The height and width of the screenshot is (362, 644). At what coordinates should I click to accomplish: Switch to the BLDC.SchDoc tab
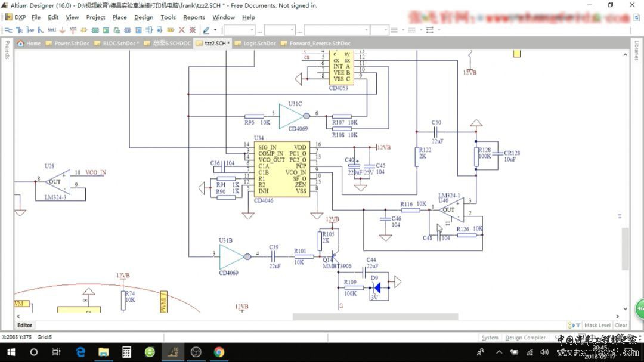coord(117,43)
